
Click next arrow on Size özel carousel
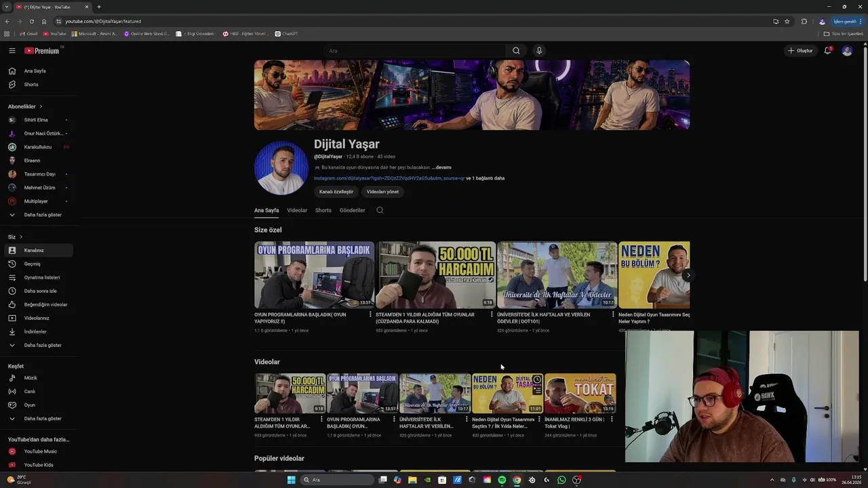pos(688,275)
